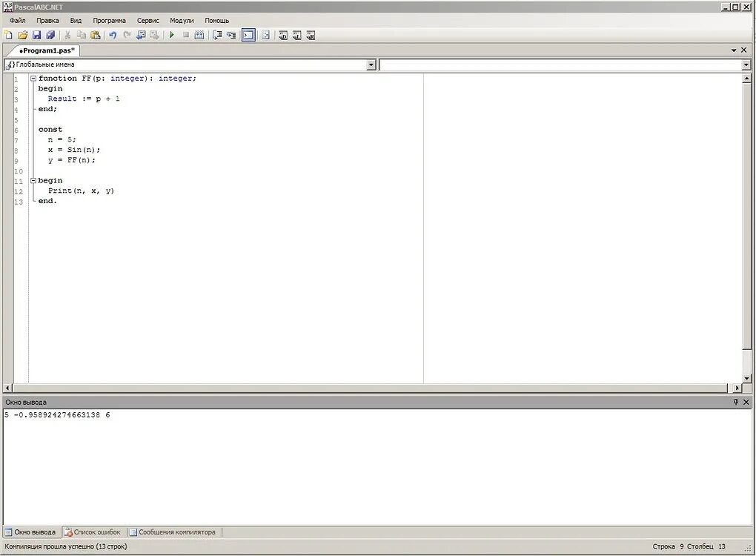
Task: Click the 'const' keyword line
Action: click(50, 129)
